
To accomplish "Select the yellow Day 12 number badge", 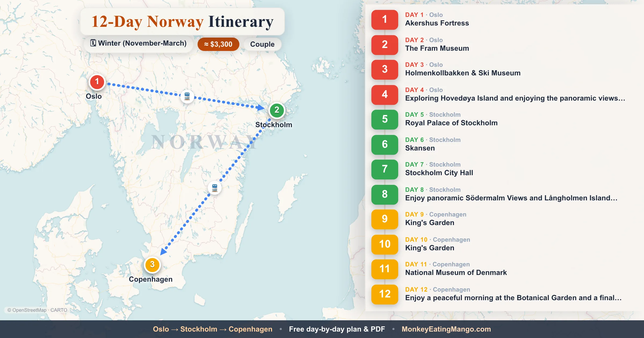I will pos(385,294).
